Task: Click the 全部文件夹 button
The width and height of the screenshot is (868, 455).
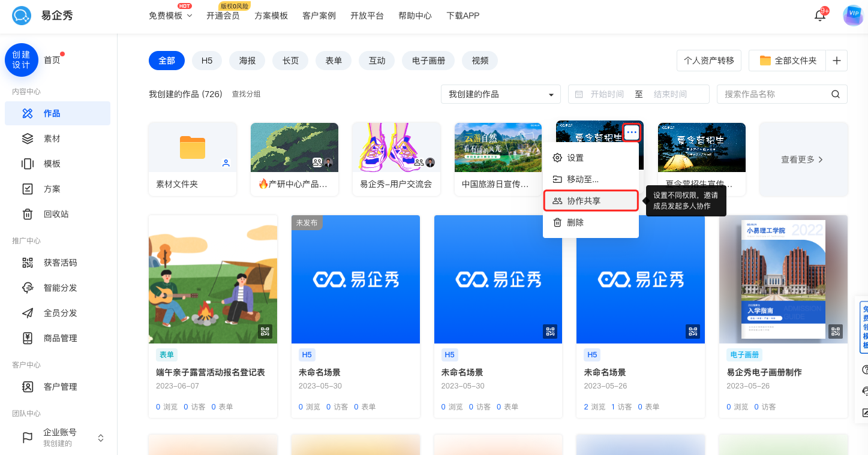Action: coord(788,61)
